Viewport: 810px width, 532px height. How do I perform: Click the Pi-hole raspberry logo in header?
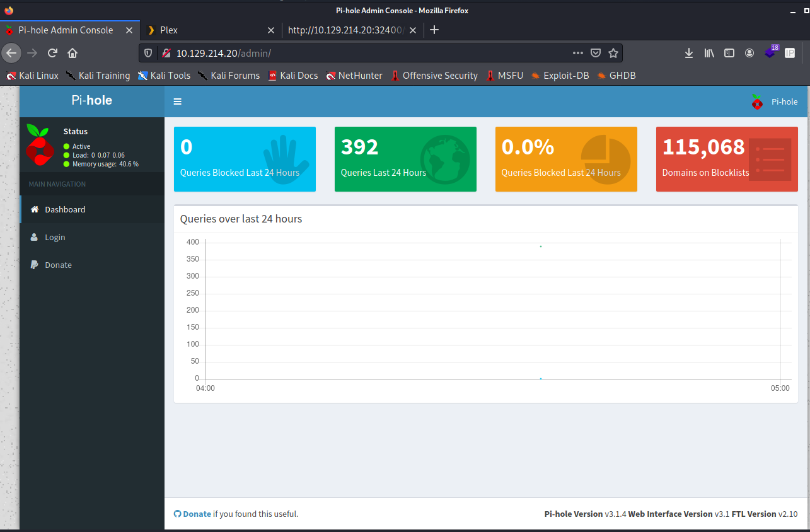tap(757, 101)
